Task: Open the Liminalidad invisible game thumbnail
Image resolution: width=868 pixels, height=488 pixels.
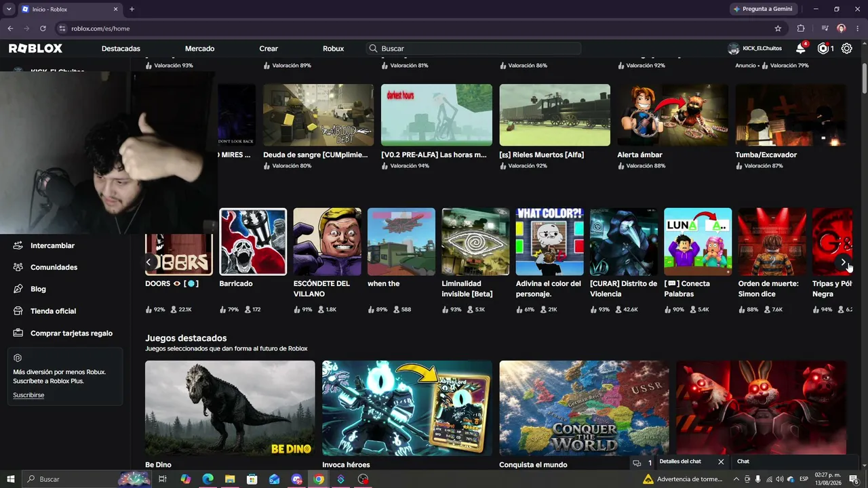Action: (x=475, y=242)
